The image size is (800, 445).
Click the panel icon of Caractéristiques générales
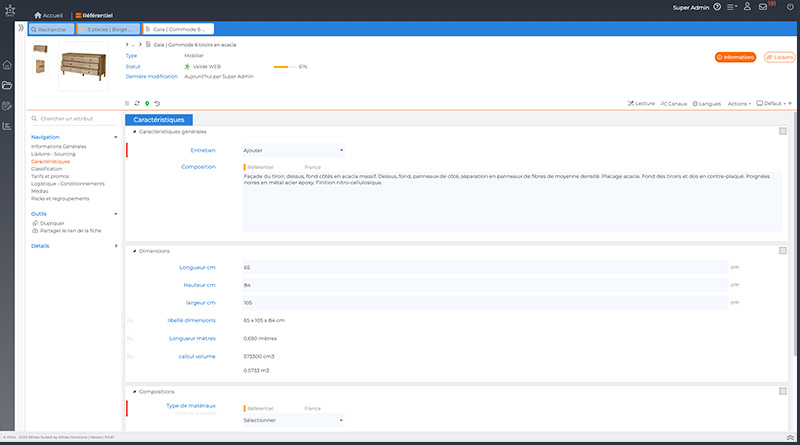pyautogui.click(x=783, y=131)
